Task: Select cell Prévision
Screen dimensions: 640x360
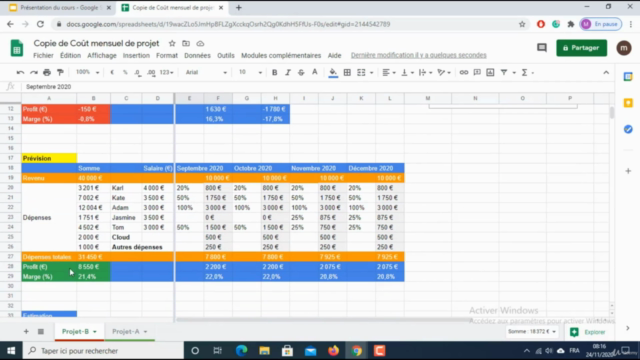Action: pyautogui.click(x=49, y=158)
